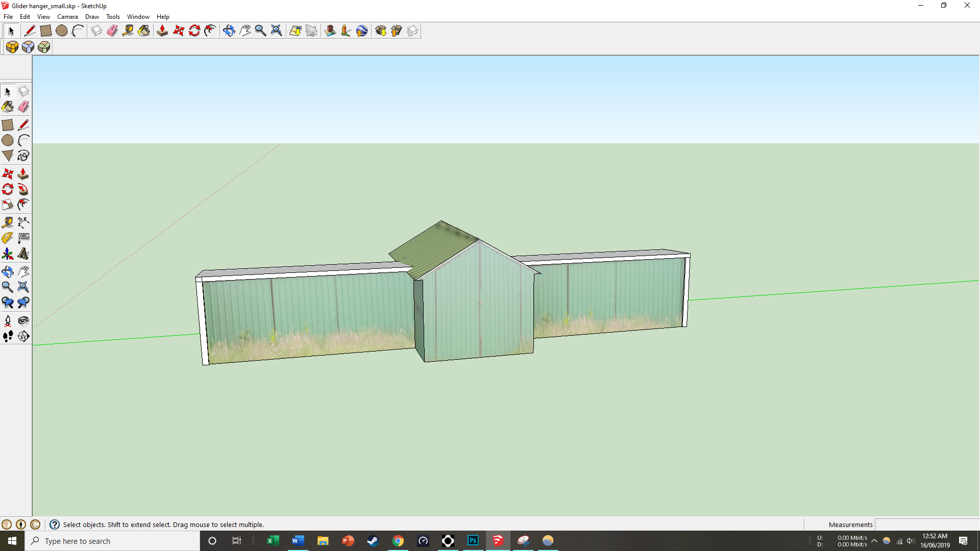This screenshot has width=980, height=551.
Task: Click the orange Round Corner cube icon
Action: (12, 47)
